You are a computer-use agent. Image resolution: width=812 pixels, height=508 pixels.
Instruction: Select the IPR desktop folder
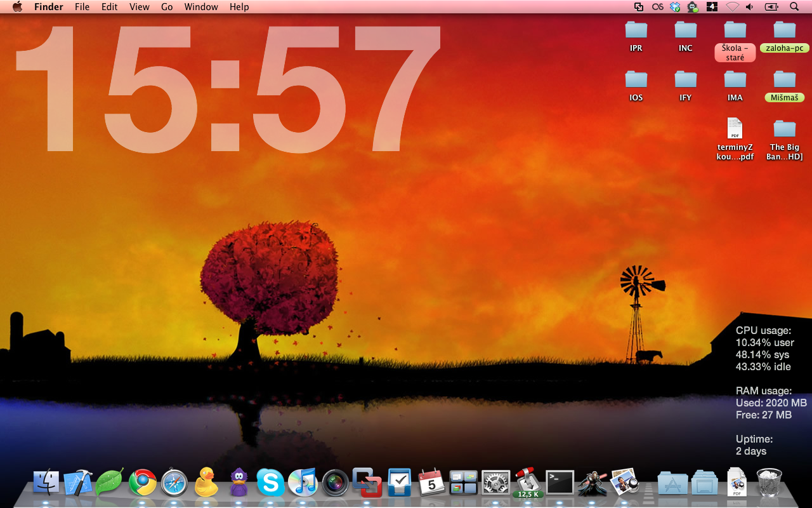click(x=636, y=29)
